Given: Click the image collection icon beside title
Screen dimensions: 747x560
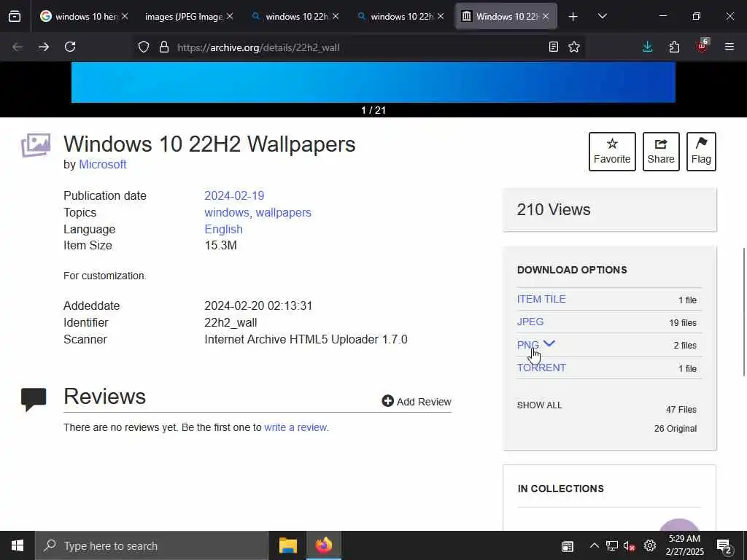Looking at the screenshot, I should [x=36, y=145].
